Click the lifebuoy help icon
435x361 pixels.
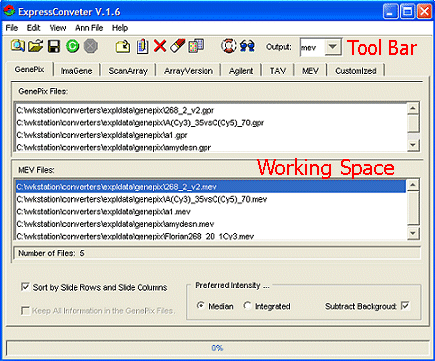pos(229,46)
